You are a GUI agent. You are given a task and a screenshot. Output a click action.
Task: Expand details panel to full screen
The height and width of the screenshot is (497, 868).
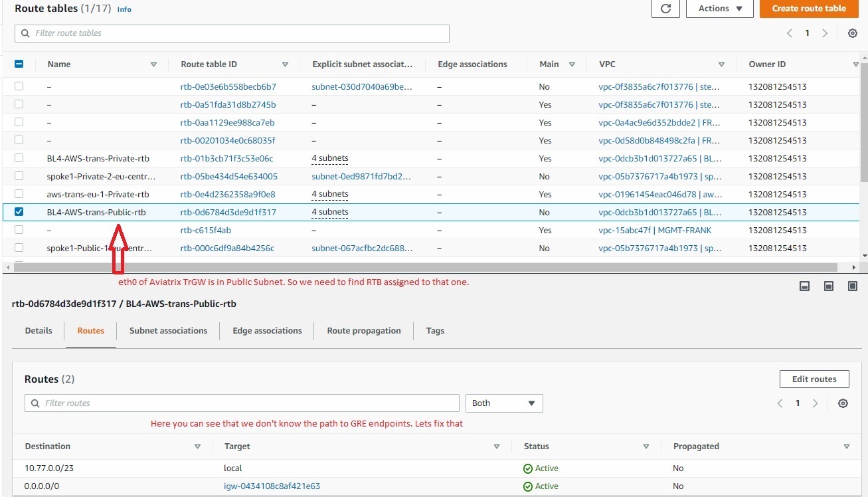click(x=853, y=286)
